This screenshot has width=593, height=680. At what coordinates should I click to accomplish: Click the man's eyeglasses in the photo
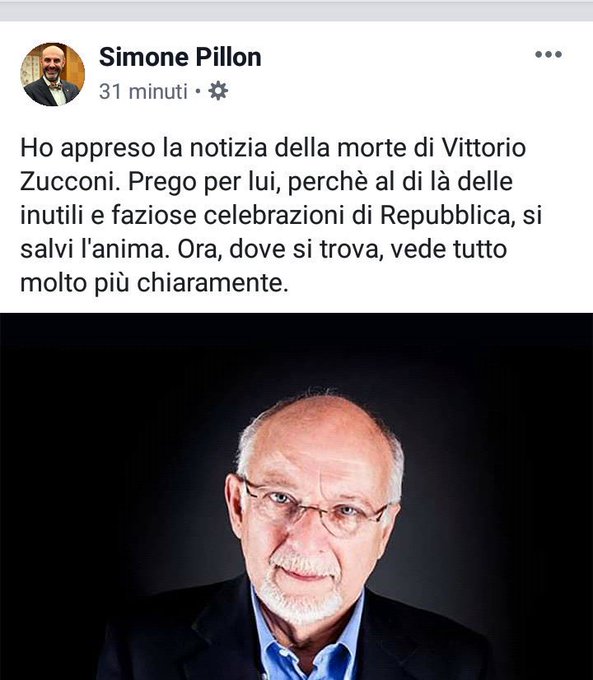tap(316, 507)
